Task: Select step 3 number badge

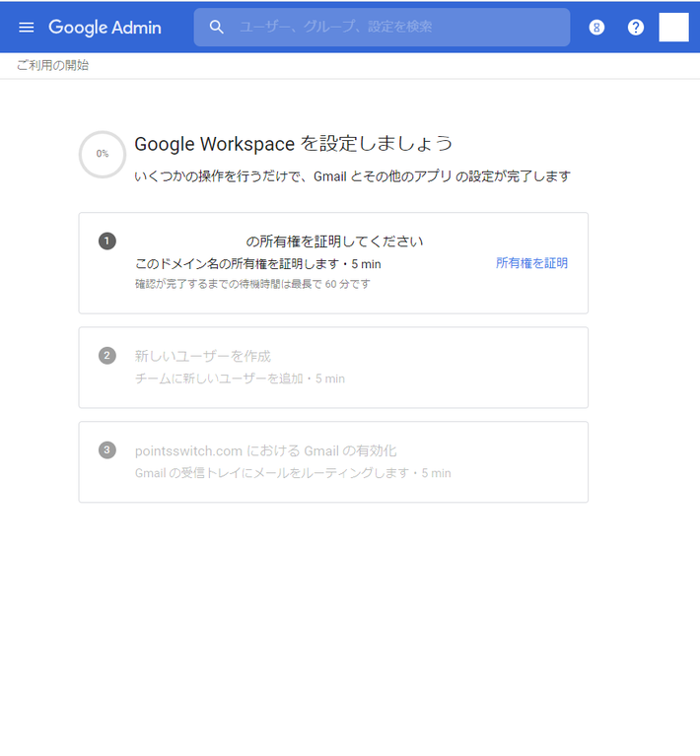Action: pos(107,449)
